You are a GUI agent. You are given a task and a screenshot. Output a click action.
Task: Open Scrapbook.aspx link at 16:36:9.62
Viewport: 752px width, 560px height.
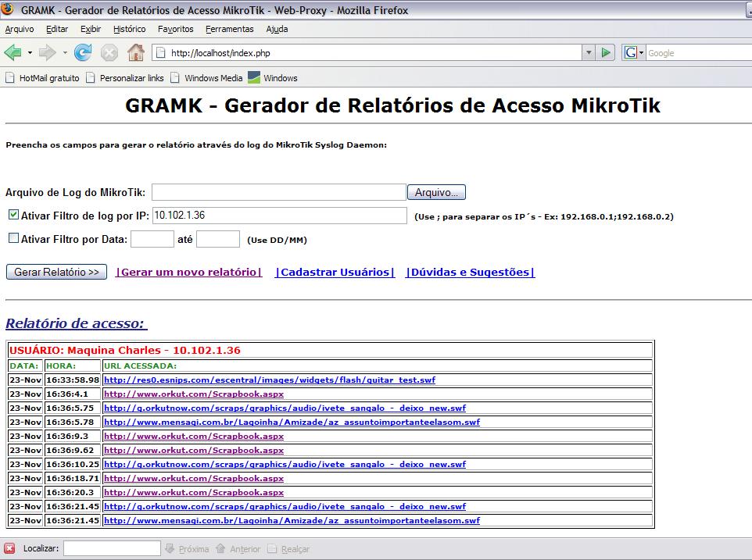point(194,450)
